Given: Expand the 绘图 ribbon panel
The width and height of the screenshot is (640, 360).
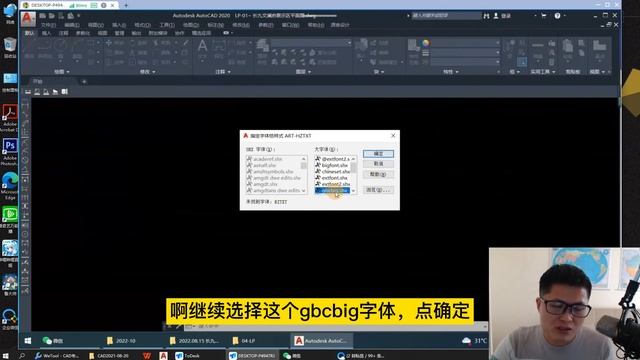Looking at the screenshot, I should tap(62, 72).
